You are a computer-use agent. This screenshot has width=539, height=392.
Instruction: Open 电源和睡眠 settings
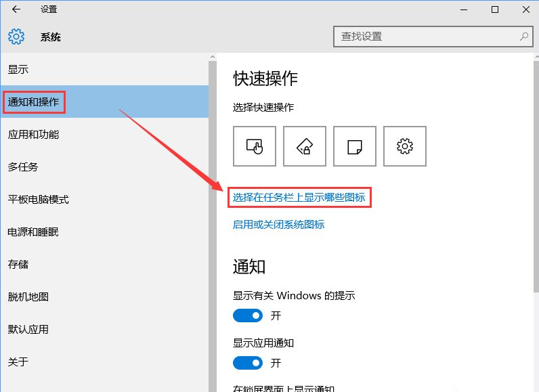[33, 232]
